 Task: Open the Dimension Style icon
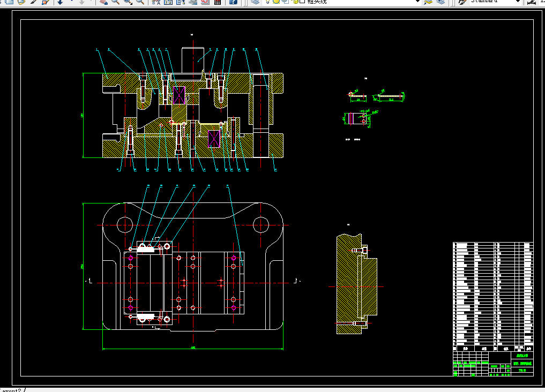[x=532, y=2]
